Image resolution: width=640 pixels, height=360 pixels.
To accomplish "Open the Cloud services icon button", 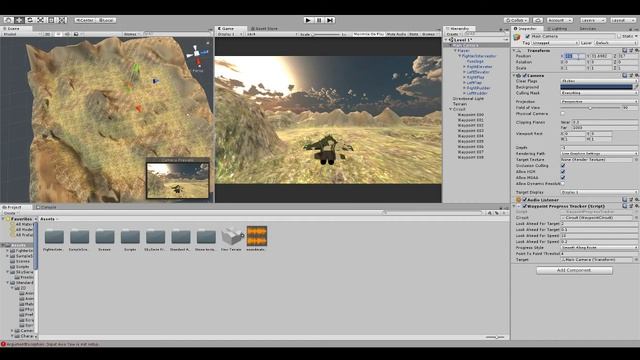I will coord(538,20).
